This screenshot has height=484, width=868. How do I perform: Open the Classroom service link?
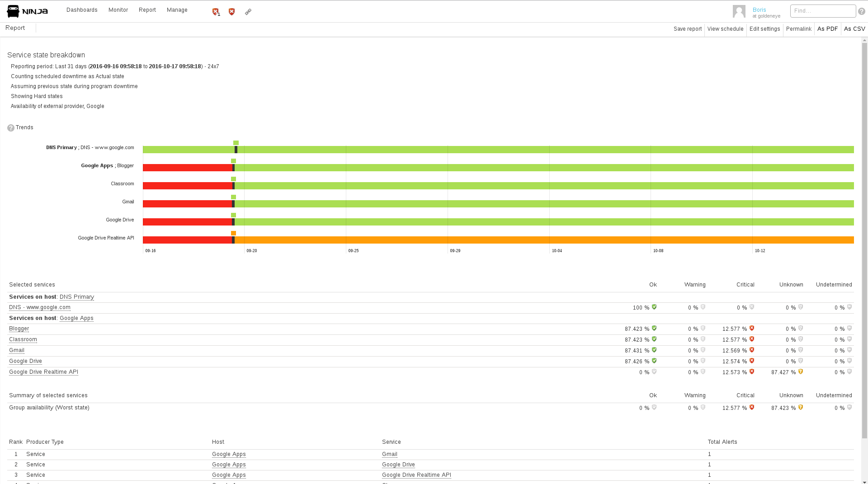click(x=23, y=339)
